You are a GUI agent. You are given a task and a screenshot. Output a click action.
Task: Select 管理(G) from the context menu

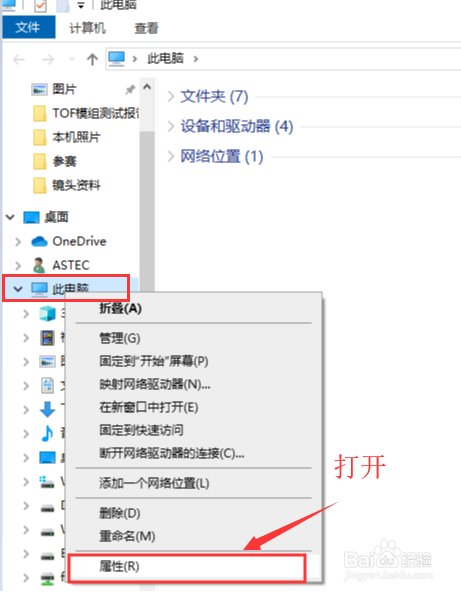[120, 338]
